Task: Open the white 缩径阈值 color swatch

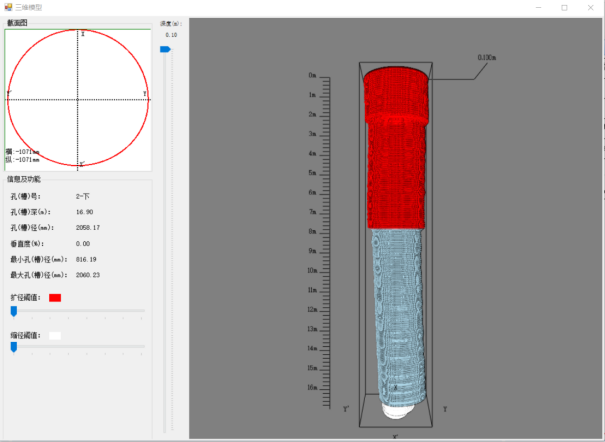Action: 55,335
